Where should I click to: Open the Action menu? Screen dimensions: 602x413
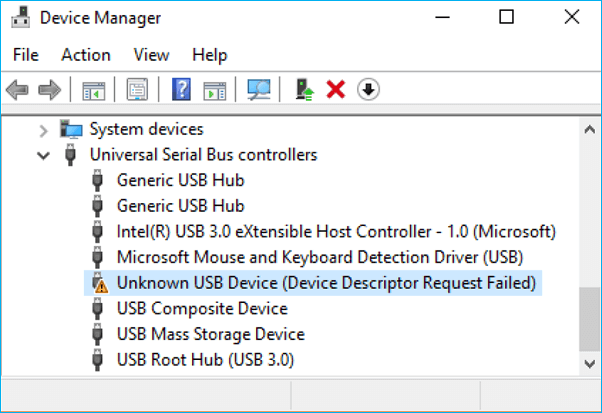(85, 54)
